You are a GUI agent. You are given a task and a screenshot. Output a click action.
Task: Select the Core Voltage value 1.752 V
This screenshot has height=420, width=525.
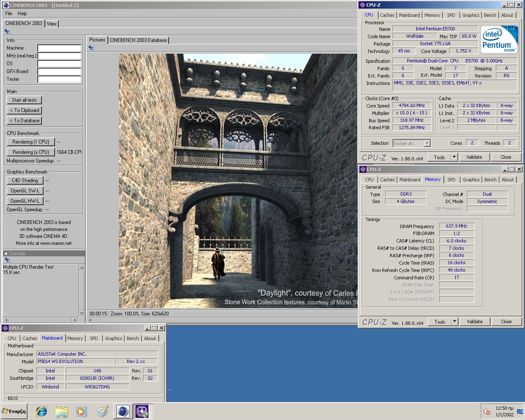pyautogui.click(x=463, y=51)
